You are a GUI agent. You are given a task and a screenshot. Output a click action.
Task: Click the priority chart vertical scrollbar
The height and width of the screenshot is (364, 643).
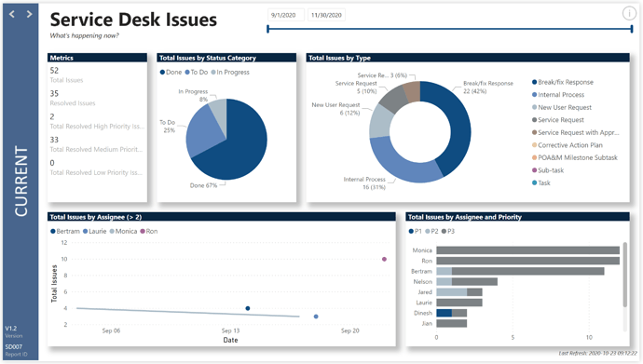coord(625,275)
